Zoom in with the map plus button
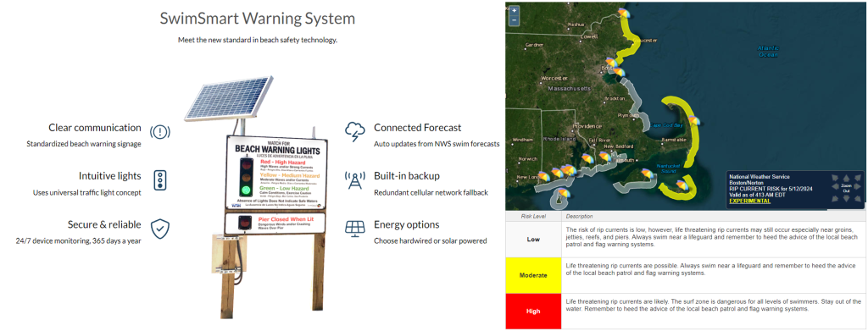The image size is (868, 331). tap(515, 10)
